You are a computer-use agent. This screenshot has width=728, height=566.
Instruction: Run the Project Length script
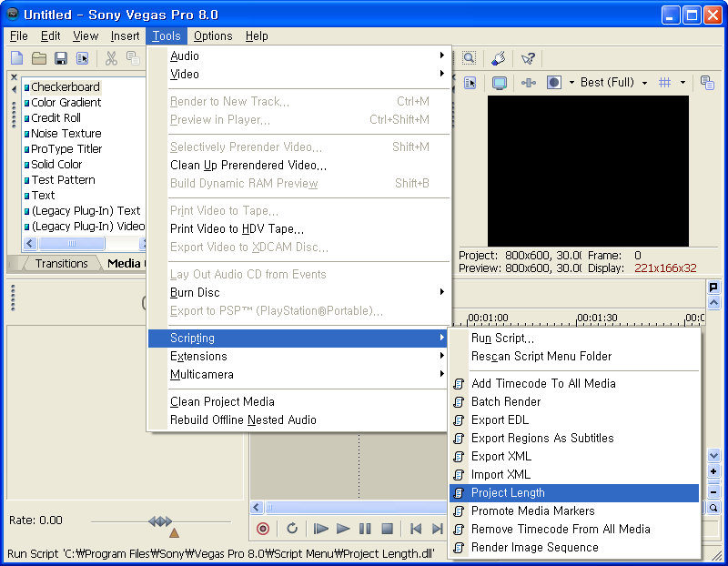(574, 492)
